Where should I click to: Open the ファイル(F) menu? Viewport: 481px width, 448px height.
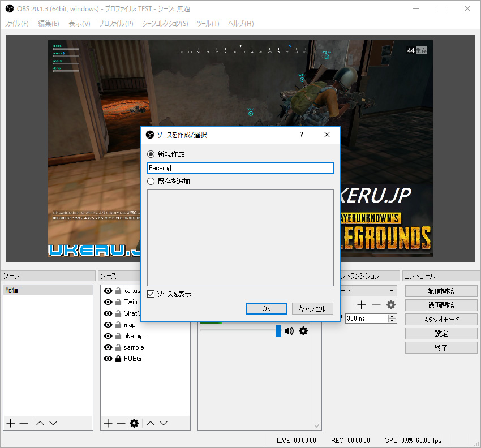pos(16,24)
